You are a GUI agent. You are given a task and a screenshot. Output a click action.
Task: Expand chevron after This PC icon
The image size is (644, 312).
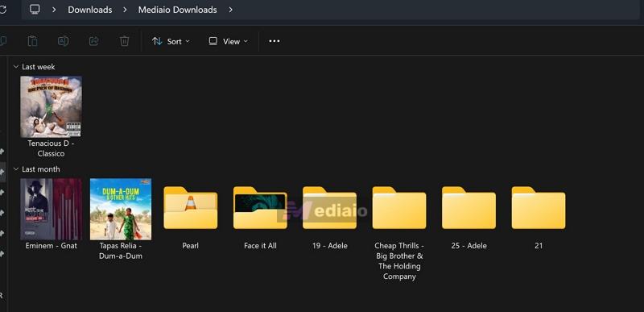point(54,10)
